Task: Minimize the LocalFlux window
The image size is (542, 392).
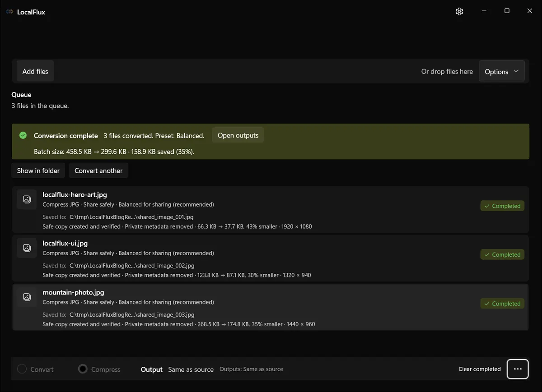Action: (484, 11)
